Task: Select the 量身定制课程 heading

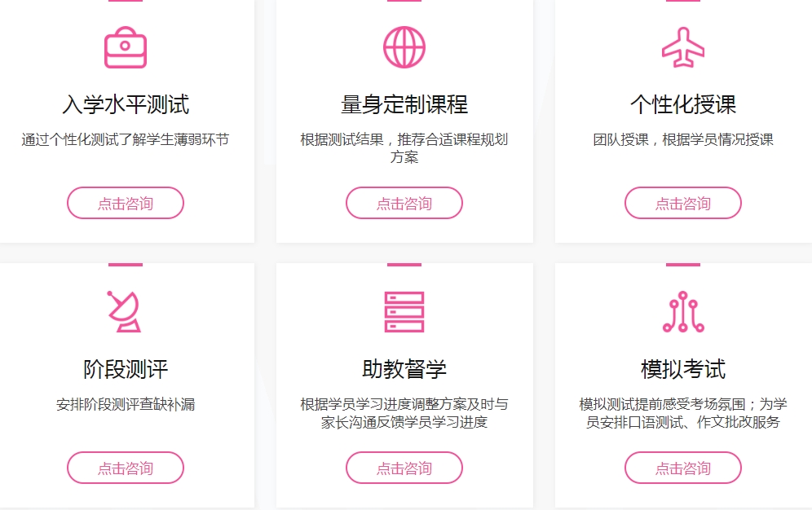Action: 404,104
